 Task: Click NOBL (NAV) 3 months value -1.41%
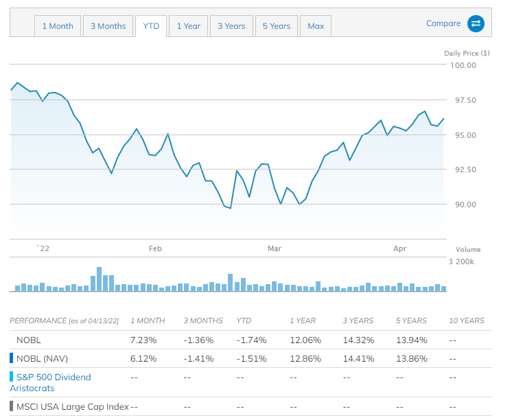[198, 359]
